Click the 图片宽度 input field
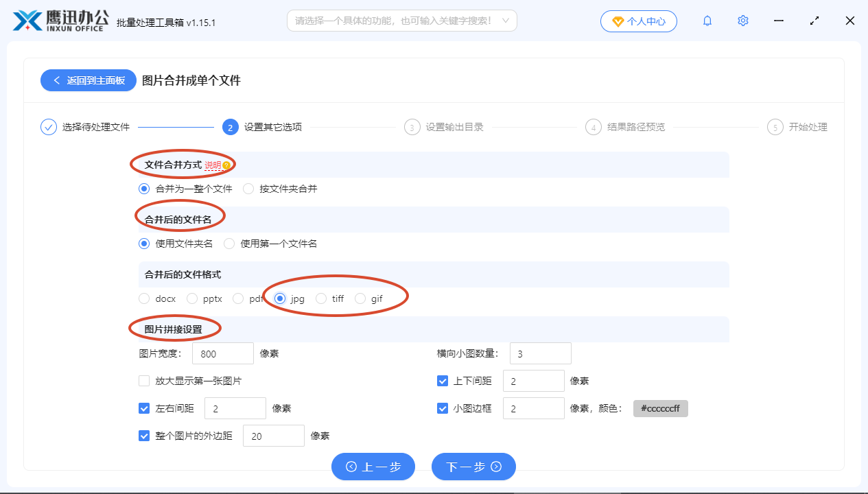The image size is (868, 494). [x=223, y=353]
